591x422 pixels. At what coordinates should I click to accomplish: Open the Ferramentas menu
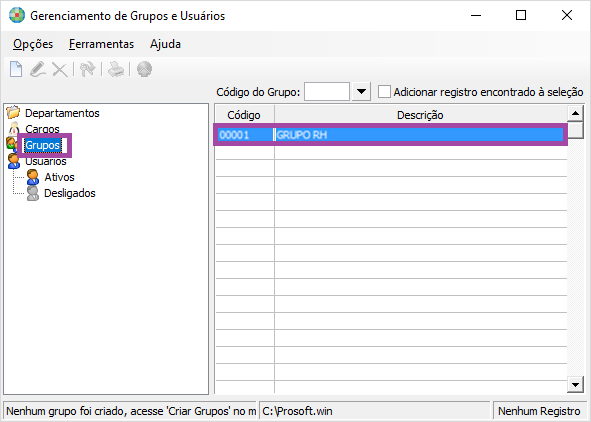[x=101, y=44]
